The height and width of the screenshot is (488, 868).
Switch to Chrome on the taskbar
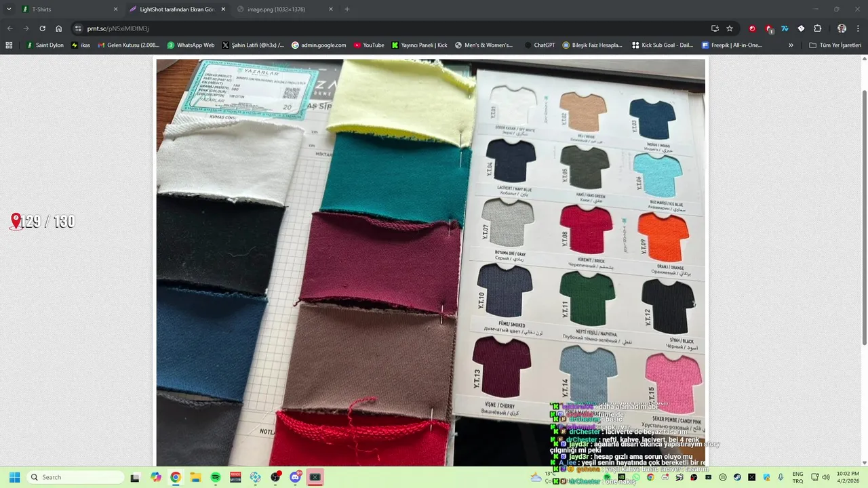click(176, 477)
